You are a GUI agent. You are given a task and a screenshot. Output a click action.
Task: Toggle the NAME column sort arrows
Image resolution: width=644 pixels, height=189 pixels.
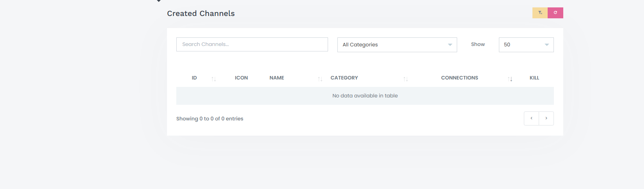pos(320,79)
